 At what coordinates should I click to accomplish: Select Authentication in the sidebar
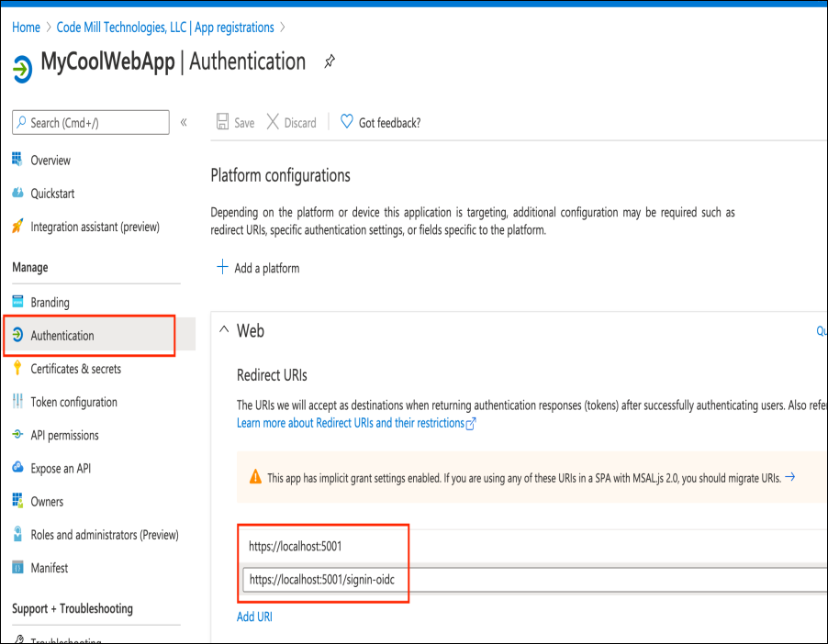[x=62, y=335]
